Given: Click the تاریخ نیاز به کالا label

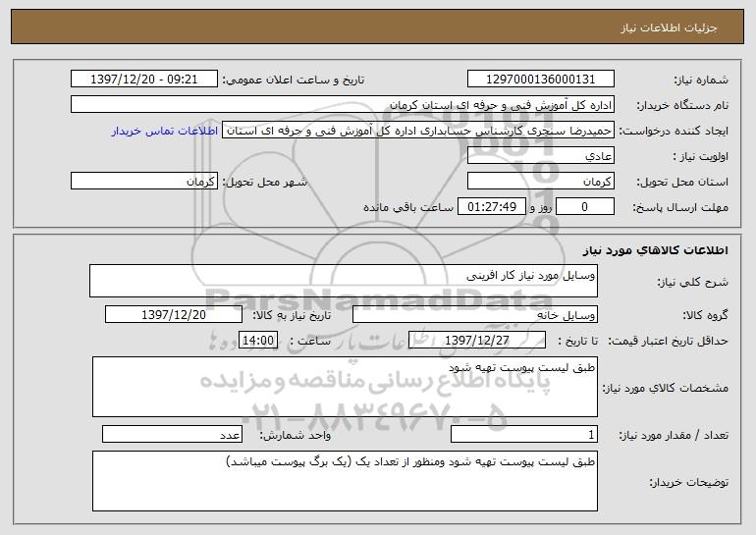Looking at the screenshot, I should 292,316.
